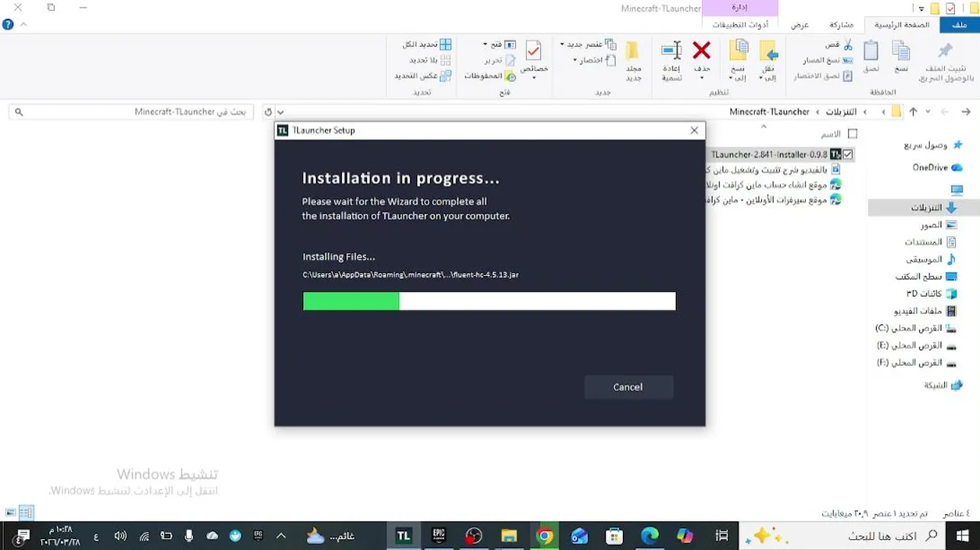Click the Up one level arrow
This screenshot has width=980, height=550.
coord(913,112)
